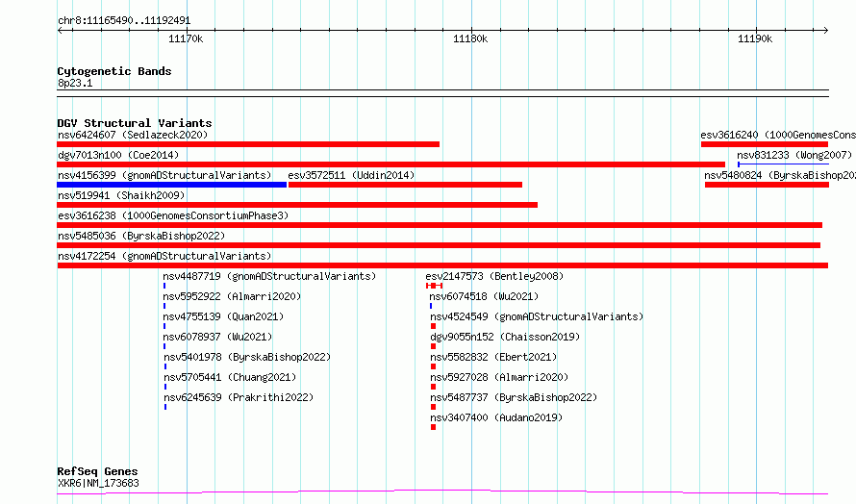Screen dimensions: 856x504
Task: Click the 8p23.1 band label
Action: pyautogui.click(x=75, y=83)
